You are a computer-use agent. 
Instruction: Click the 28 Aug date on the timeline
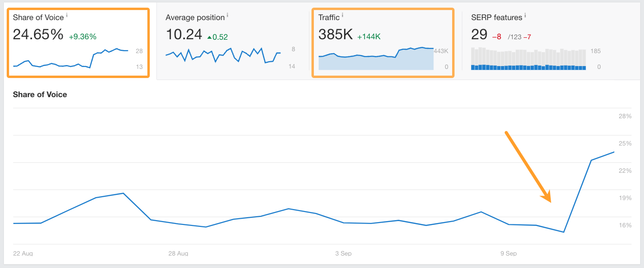178,253
